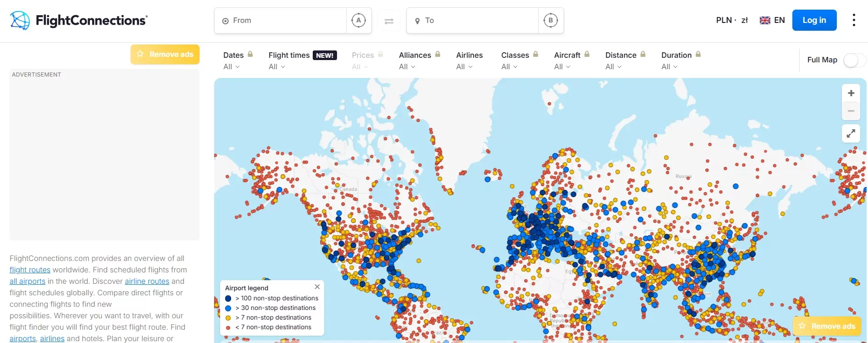This screenshot has height=343, width=868.
Task: Open the all airports link
Action: click(28, 281)
